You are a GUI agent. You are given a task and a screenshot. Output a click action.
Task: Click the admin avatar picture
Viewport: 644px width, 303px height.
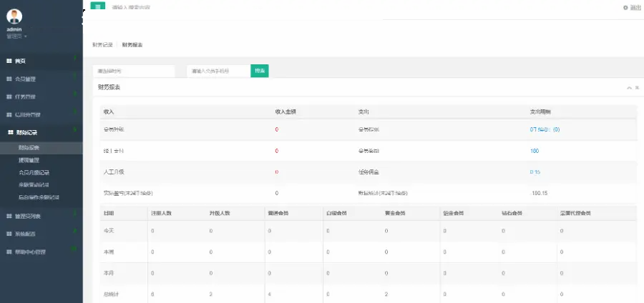click(14, 16)
